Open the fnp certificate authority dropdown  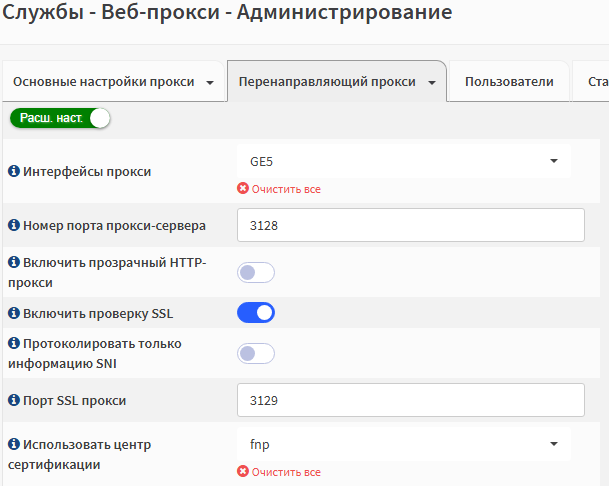(404, 444)
